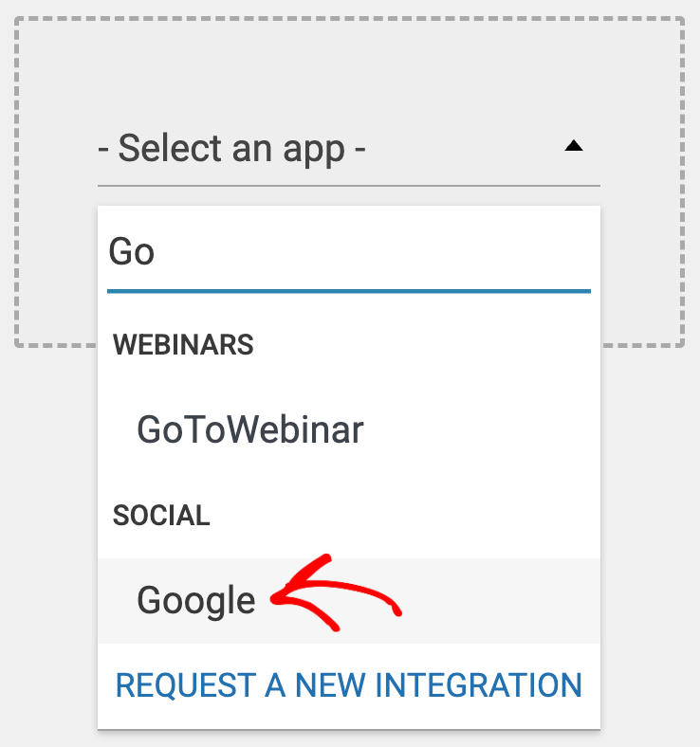Close the dropdown via the up-pointing triangle
Viewport: 700px width, 747px height.
click(573, 146)
